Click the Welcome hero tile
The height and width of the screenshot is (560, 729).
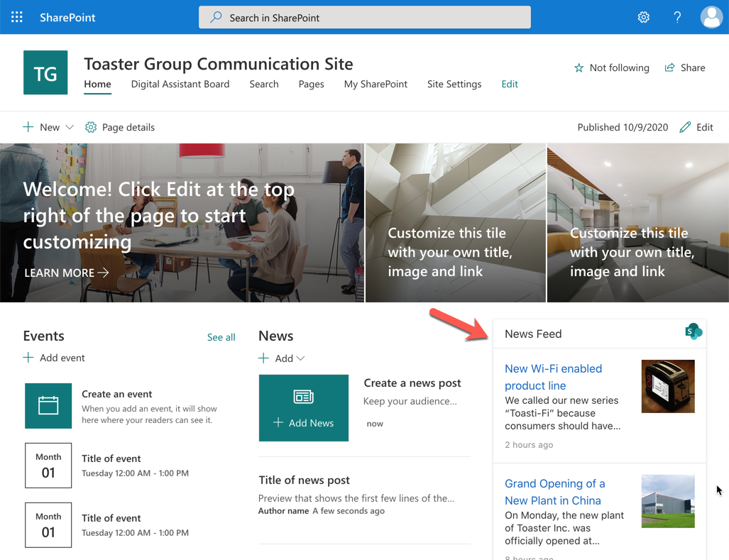pyautogui.click(x=182, y=223)
